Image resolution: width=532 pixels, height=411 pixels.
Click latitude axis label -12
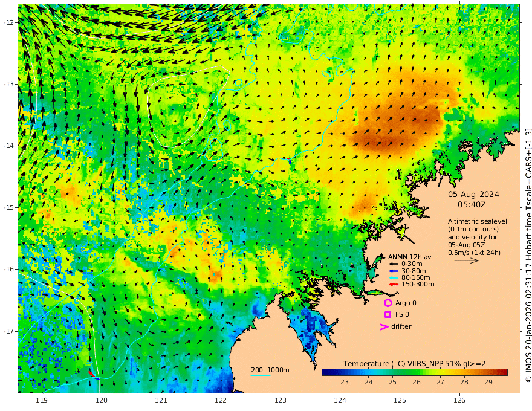point(8,22)
